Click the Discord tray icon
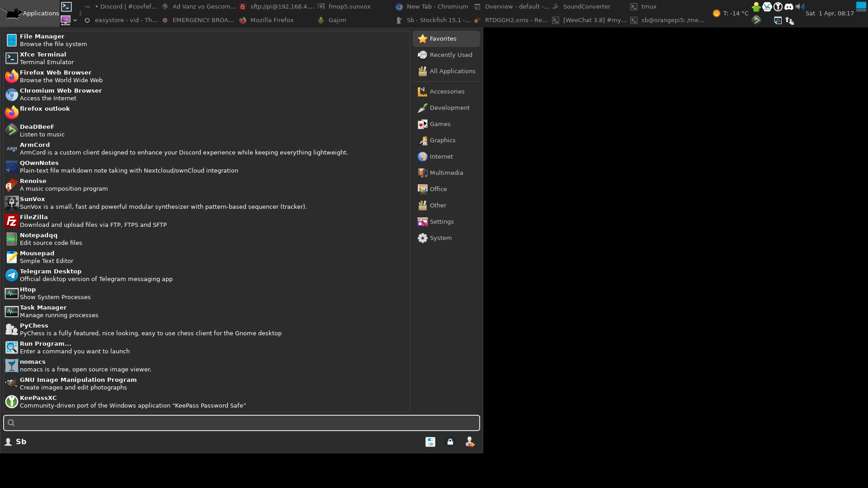The image size is (868, 488). click(x=789, y=7)
